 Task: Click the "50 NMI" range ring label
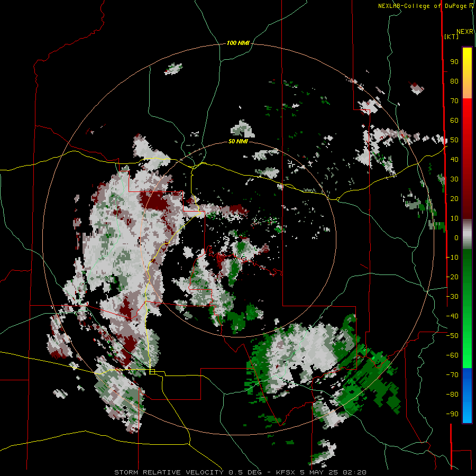238,141
